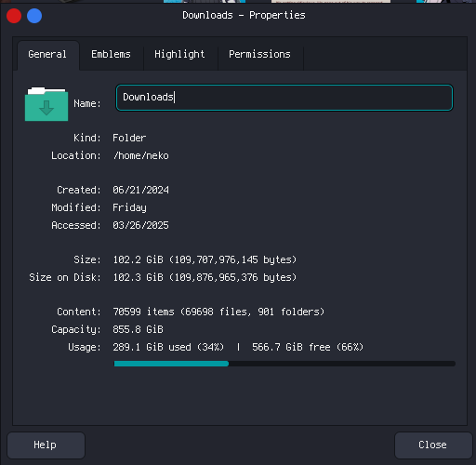The image size is (476, 465).
Task: Click inside the Name text field
Action: (x=284, y=98)
